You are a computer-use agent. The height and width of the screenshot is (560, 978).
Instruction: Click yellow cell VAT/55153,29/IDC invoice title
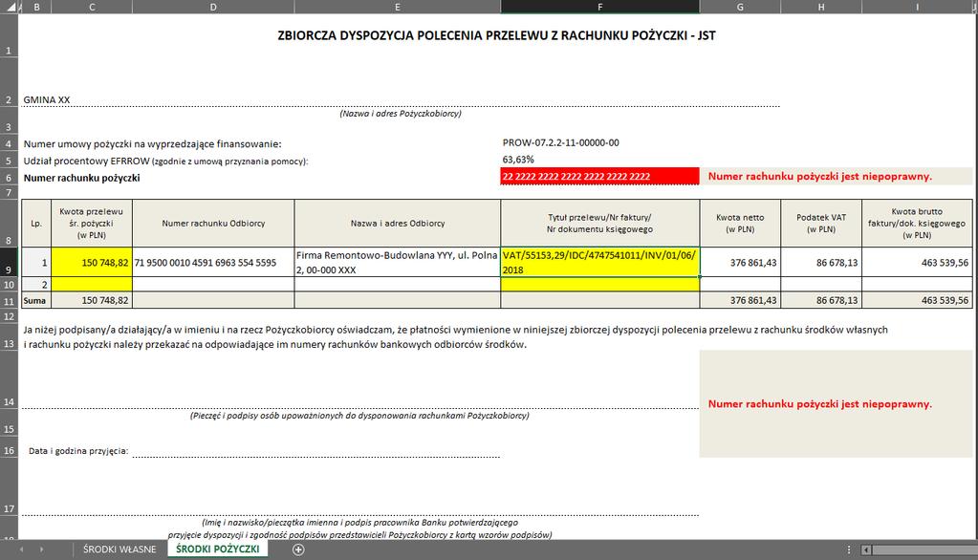click(x=600, y=262)
